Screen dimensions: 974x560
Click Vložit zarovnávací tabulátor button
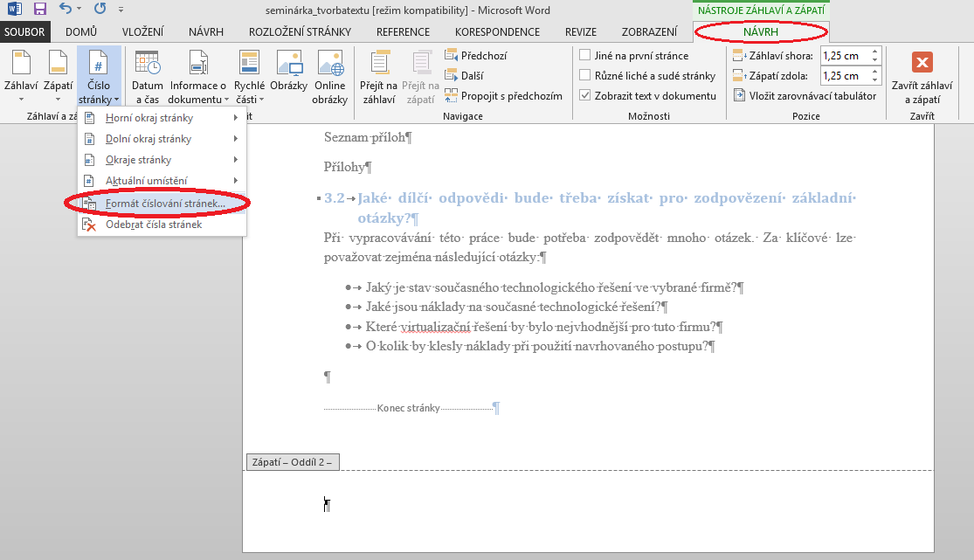pos(804,96)
